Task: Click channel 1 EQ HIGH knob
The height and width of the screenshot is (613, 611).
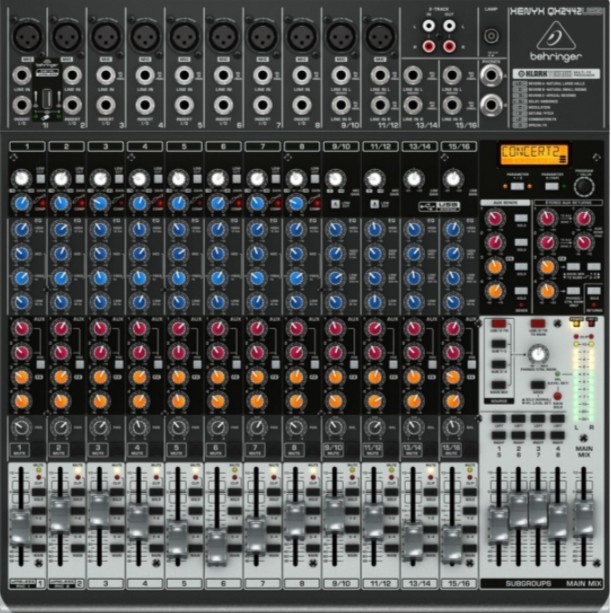Action: click(22, 229)
